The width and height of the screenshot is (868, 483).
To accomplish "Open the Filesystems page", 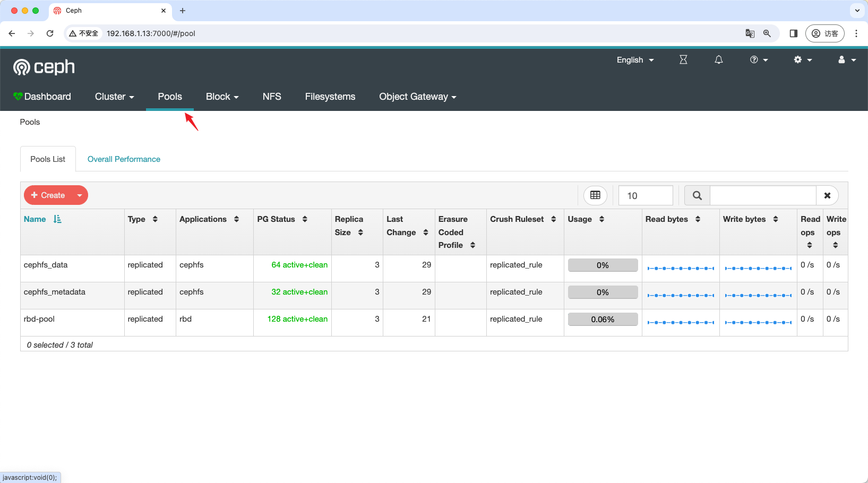I will point(330,97).
